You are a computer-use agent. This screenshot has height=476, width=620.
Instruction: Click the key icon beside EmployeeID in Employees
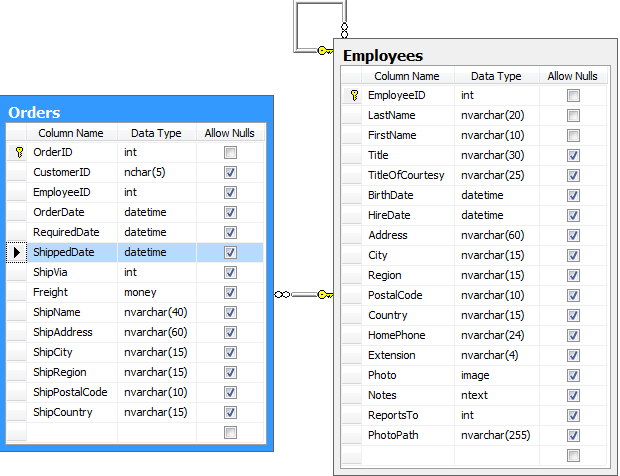[352, 96]
